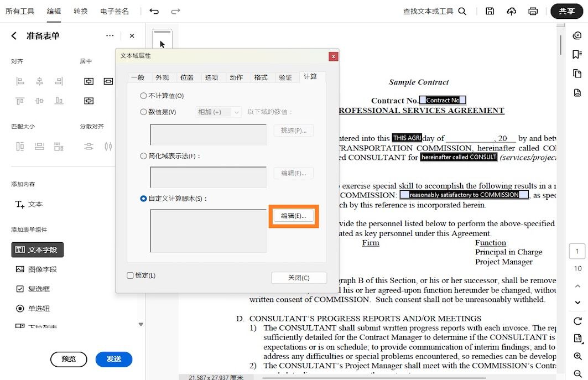Expand the ... menu next to 准备表单
This screenshot has width=588, height=380.
110,35
